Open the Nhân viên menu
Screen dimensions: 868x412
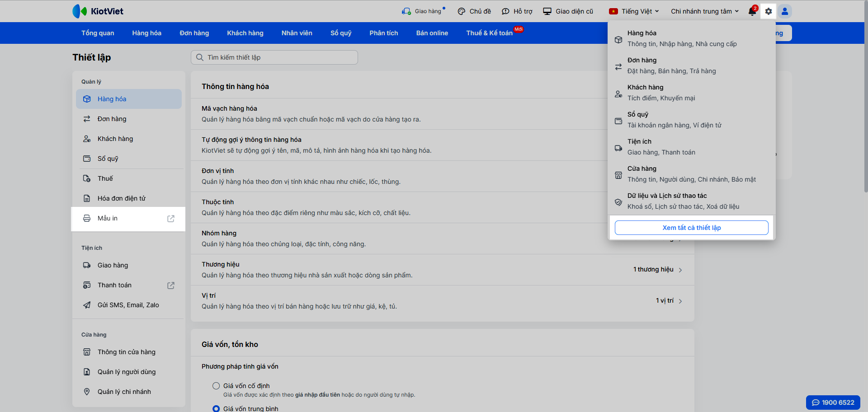(x=297, y=33)
